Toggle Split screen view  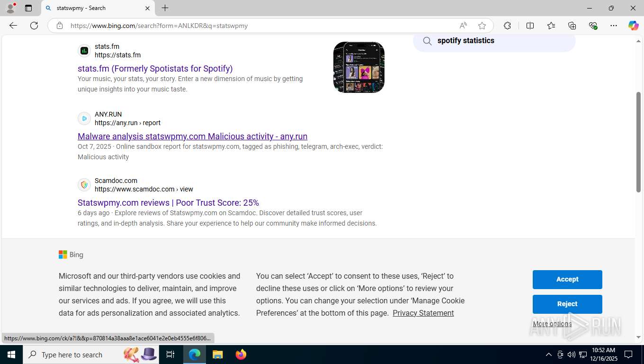pyautogui.click(x=530, y=26)
